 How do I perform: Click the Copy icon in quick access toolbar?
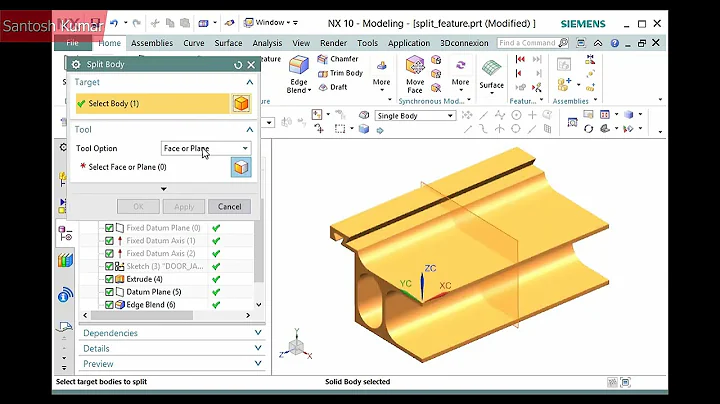click(x=170, y=22)
